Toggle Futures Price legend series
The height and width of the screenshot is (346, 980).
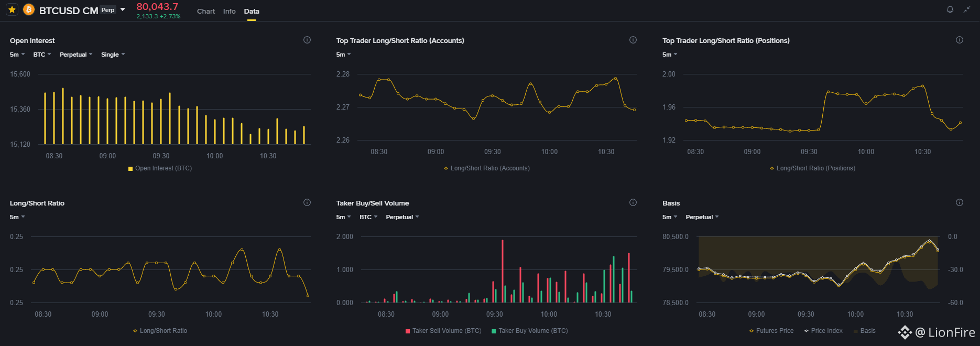coord(771,331)
